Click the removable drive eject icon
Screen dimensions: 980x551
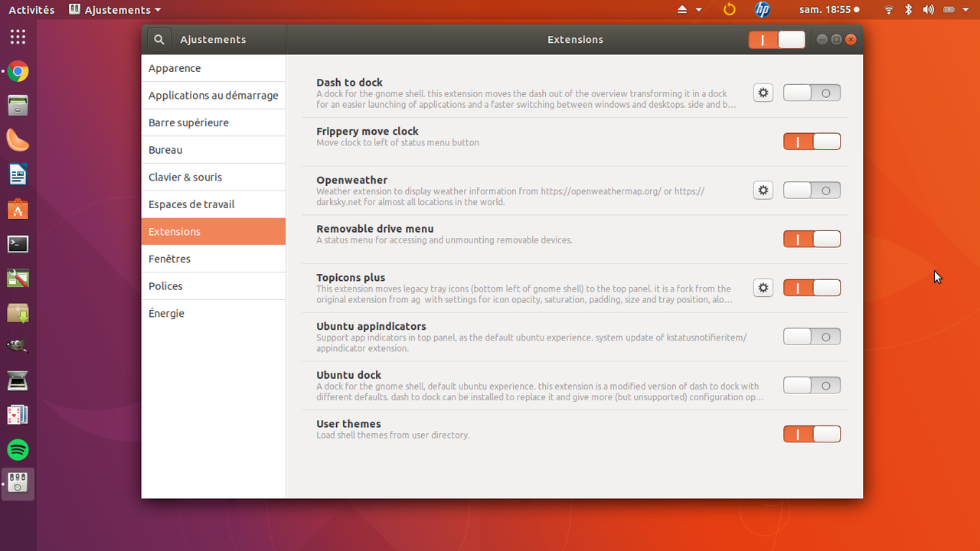(x=683, y=10)
